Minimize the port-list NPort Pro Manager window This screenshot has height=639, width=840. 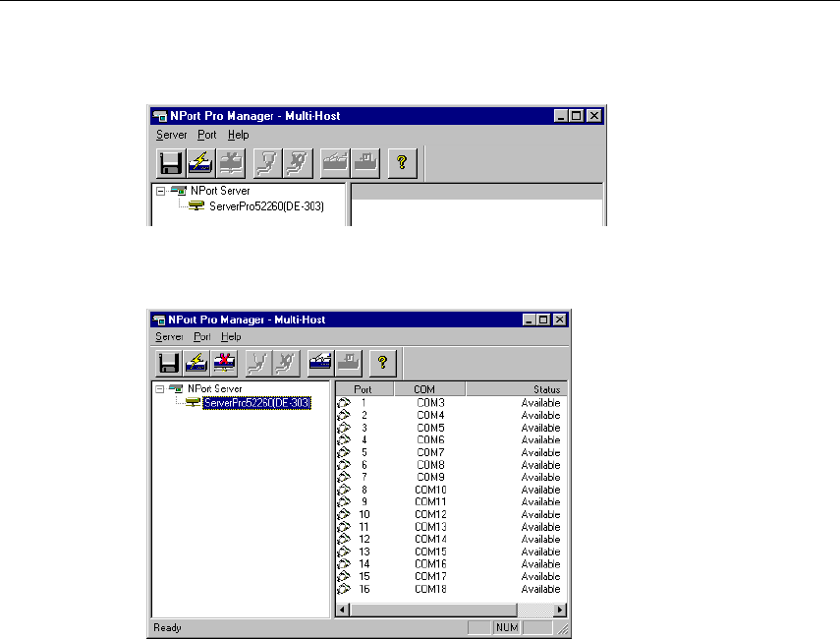pos(529,320)
